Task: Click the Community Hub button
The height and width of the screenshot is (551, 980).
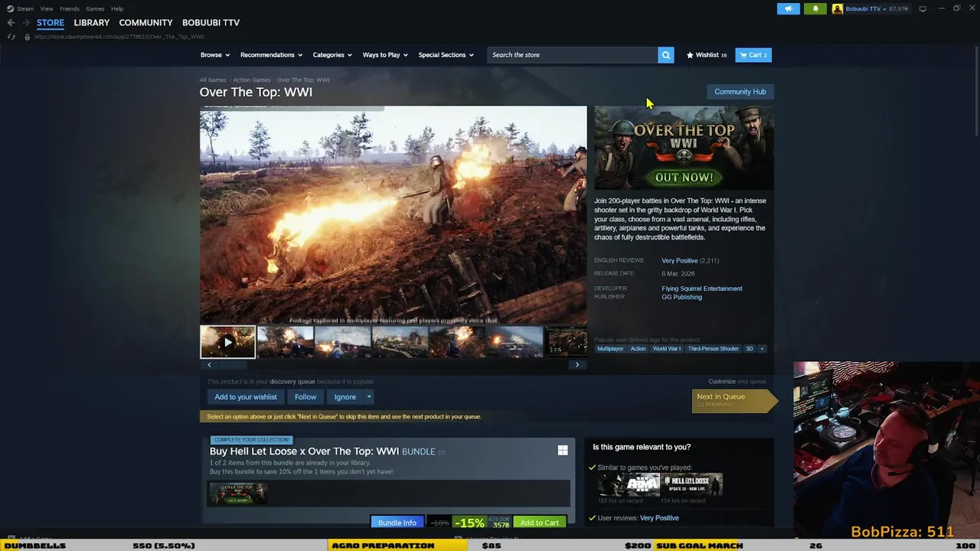Action: (x=740, y=92)
